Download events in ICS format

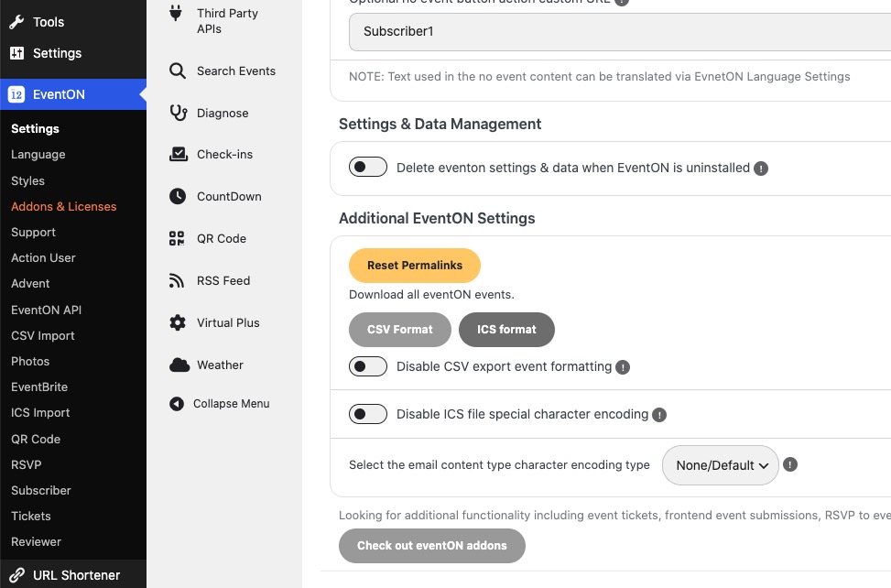point(507,330)
